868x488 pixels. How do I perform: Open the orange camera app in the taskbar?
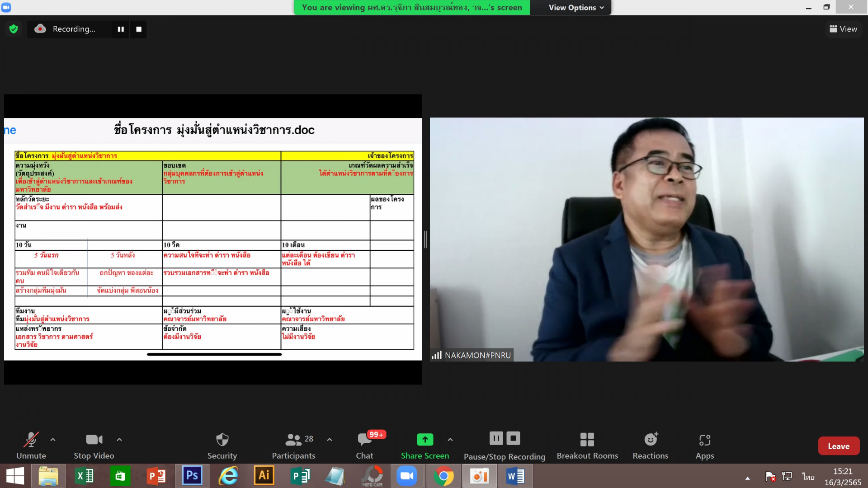tap(479, 476)
